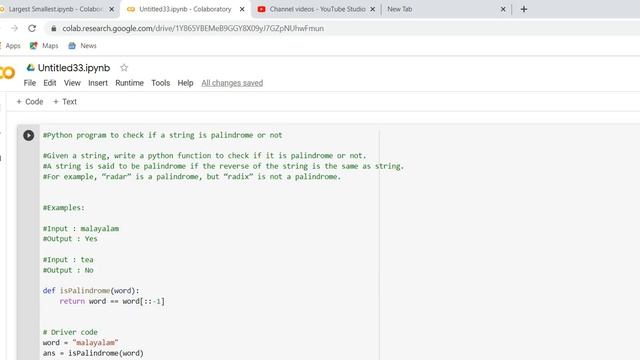The height and width of the screenshot is (360, 640).
Task: Open the Insert menu
Action: 98,83
